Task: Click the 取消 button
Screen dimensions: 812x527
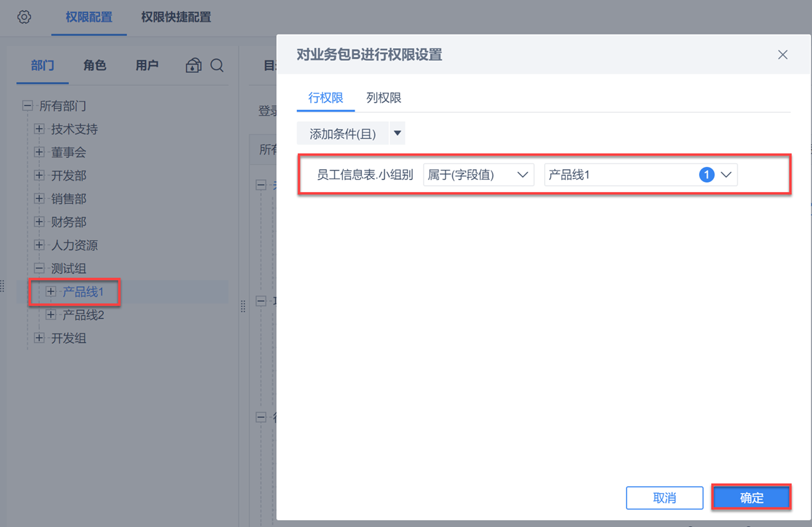Action: 664,498
